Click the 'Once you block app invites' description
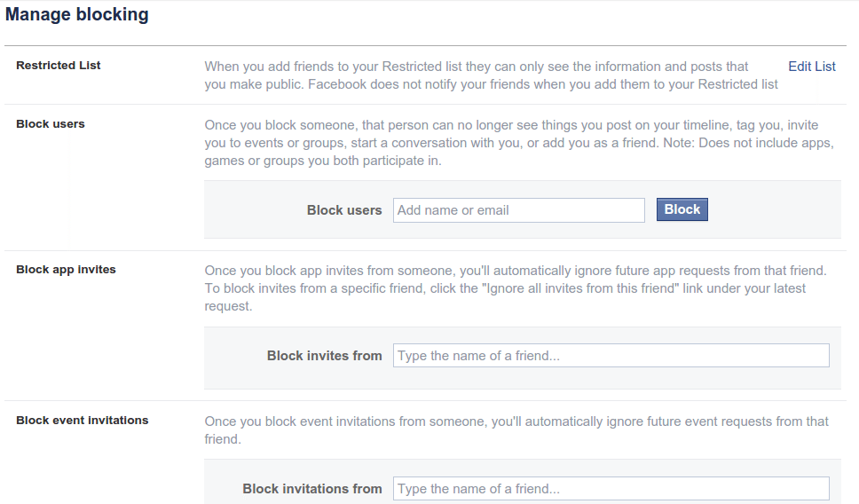 click(x=516, y=288)
